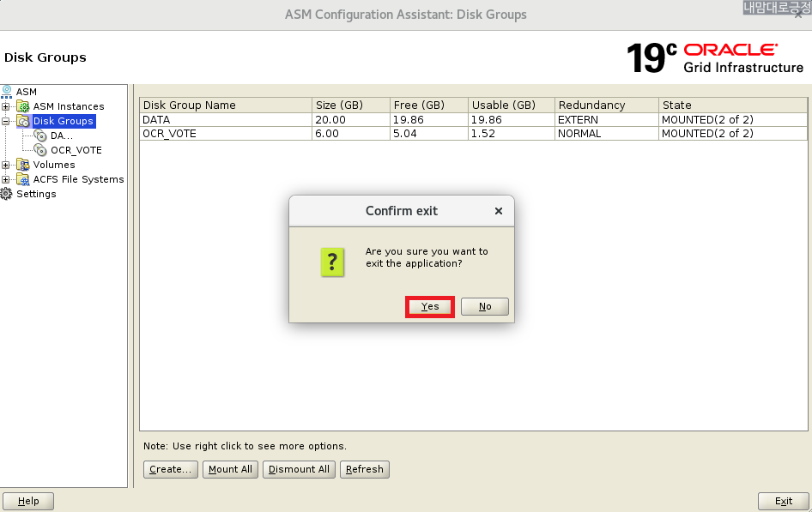Click the Disk Groups folder icon
Image resolution: width=812 pixels, height=512 pixels.
pos(23,121)
